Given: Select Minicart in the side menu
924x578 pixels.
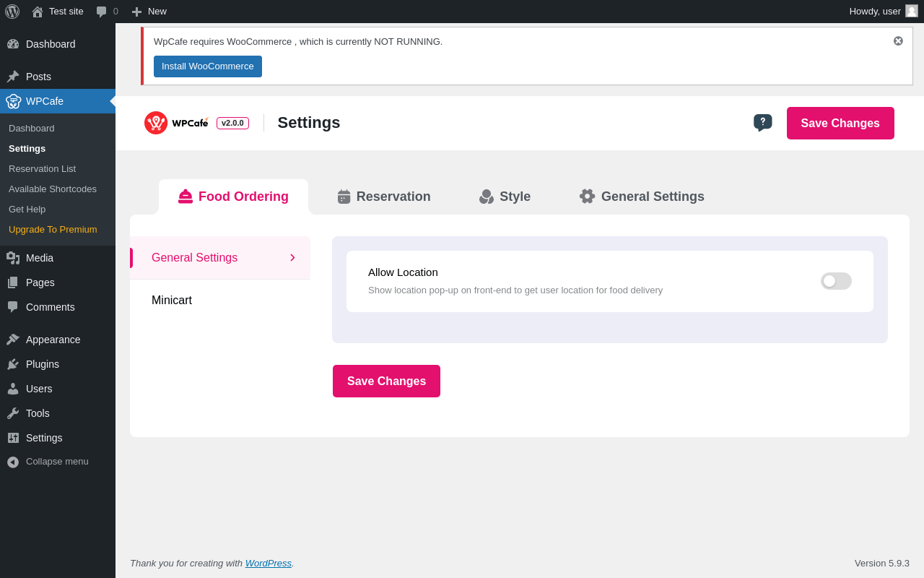Looking at the screenshot, I should pos(172,301).
